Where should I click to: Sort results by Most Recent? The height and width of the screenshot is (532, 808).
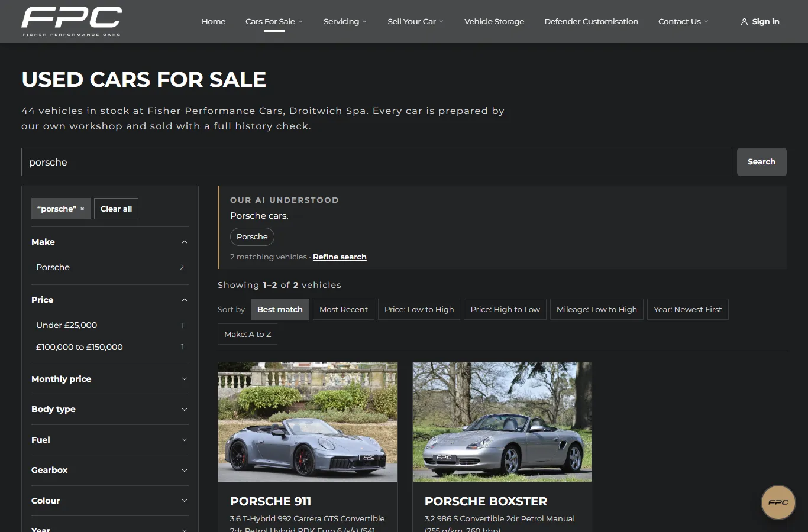[344, 309]
